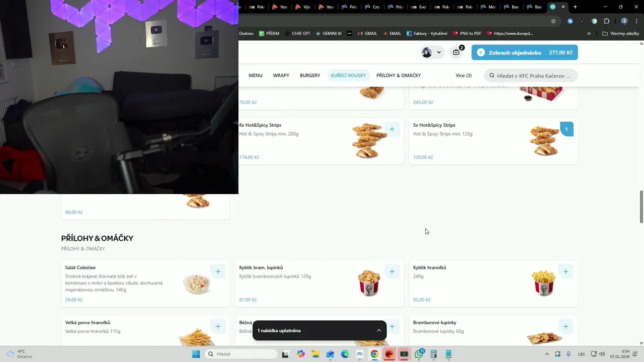644x362 pixels.
Task: Open the Windows Start menu
Action: pyautogui.click(x=196, y=354)
